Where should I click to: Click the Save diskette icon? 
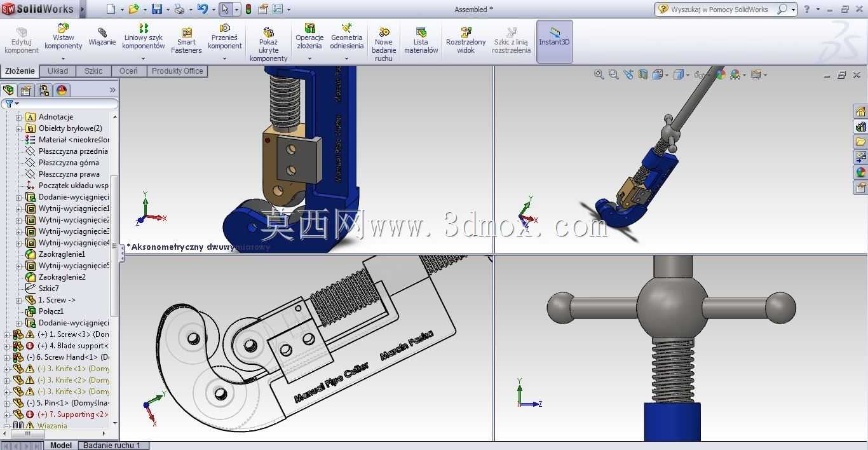157,9
